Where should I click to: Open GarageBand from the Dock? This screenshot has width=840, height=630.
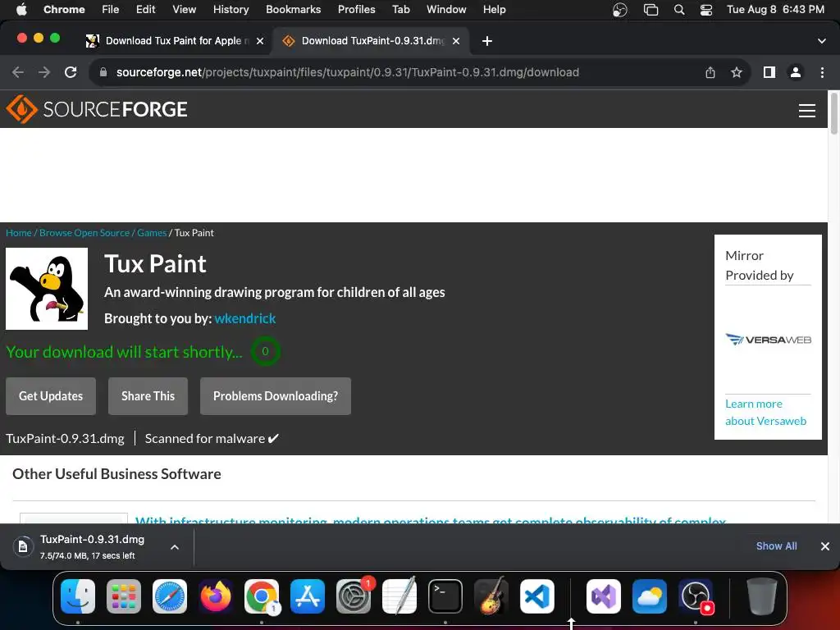tap(491, 596)
